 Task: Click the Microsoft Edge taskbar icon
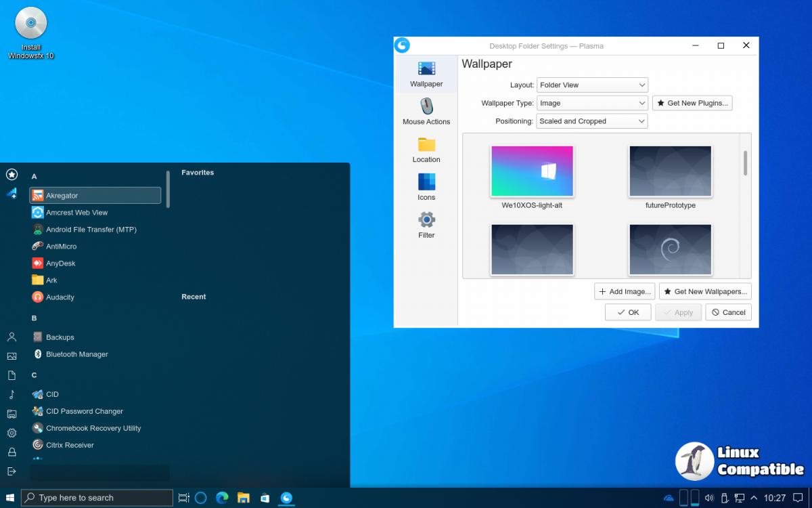[222, 498]
